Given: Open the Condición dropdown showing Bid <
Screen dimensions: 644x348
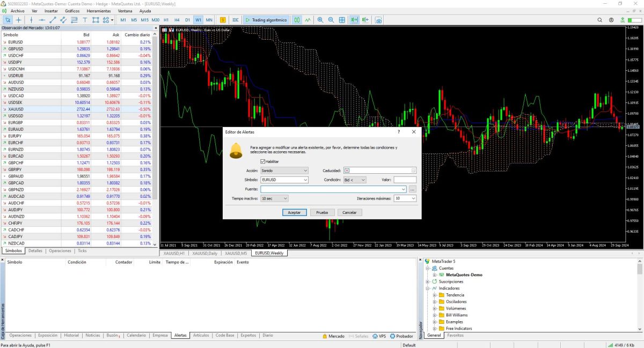Looking at the screenshot, I should pos(354,180).
